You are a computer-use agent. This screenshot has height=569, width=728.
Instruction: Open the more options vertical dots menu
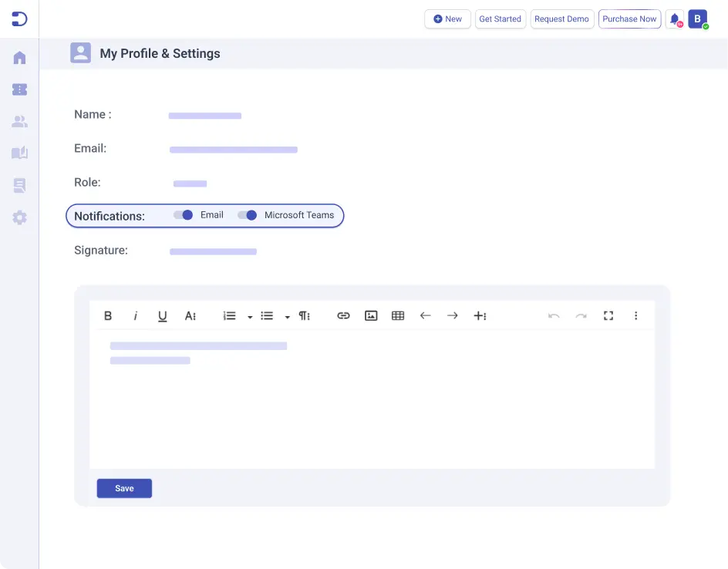(636, 316)
